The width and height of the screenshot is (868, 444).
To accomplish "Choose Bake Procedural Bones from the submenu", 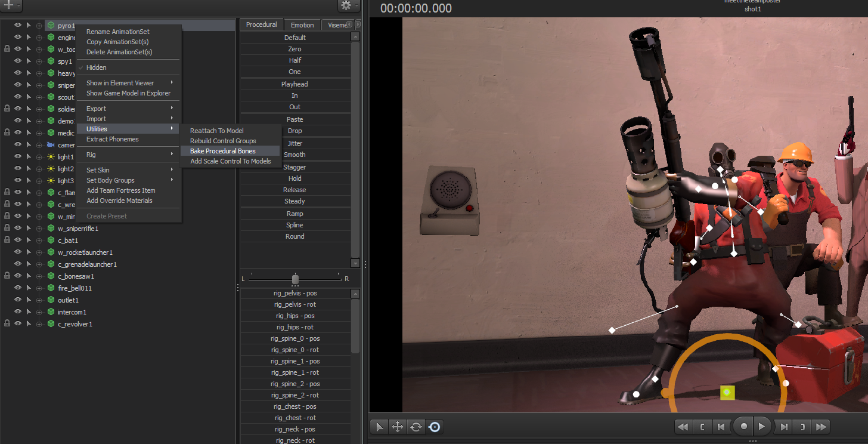I will pyautogui.click(x=230, y=151).
